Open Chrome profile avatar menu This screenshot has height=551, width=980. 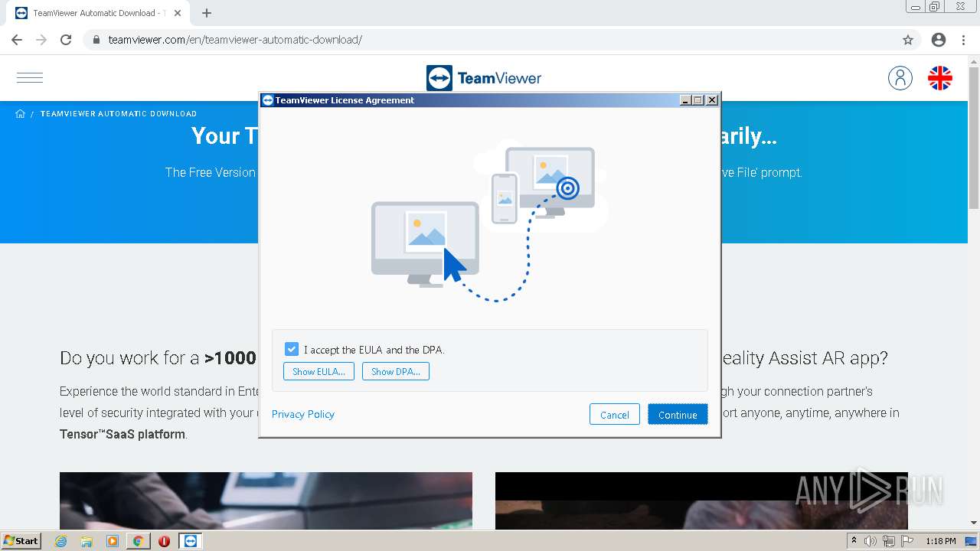(x=939, y=40)
